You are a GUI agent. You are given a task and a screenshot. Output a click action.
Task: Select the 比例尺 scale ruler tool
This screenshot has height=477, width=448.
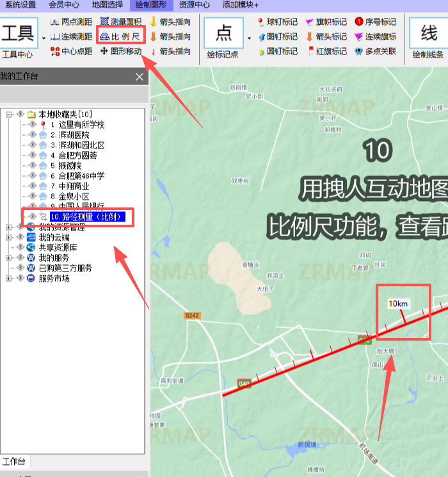pos(120,36)
